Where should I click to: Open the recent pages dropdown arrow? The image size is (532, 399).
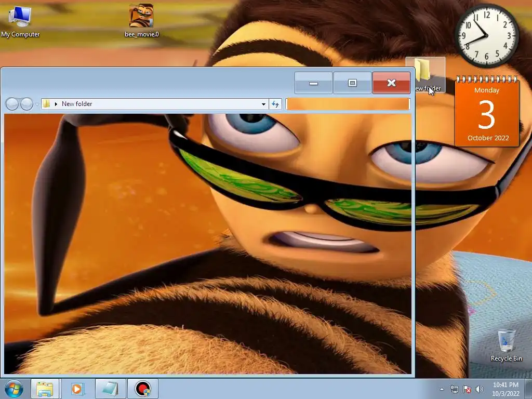[37, 104]
